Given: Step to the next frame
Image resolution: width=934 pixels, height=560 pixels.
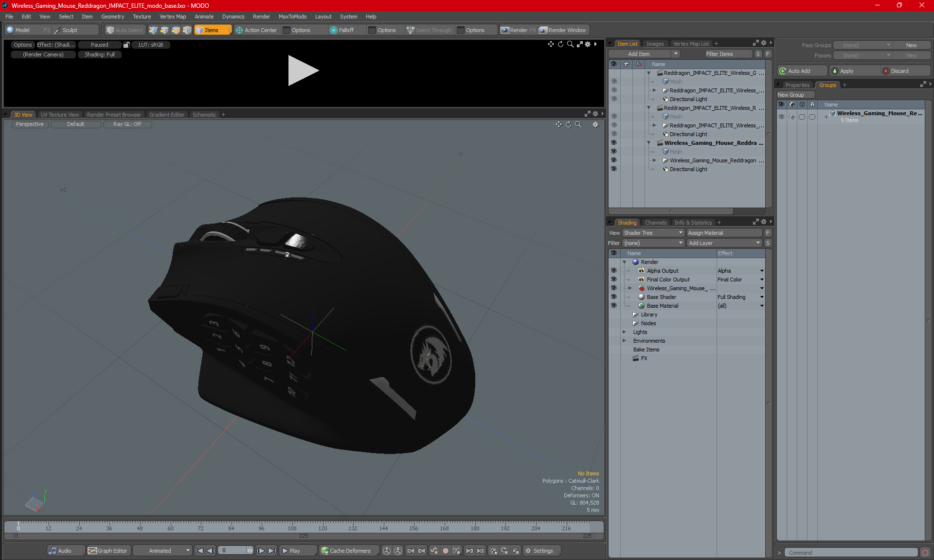Looking at the screenshot, I should [x=261, y=551].
